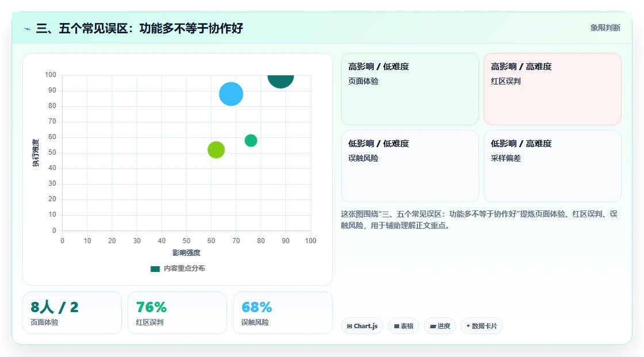Screen dimensions: 644x357
Task: Click the 误触风险 text in quadrant card
Action: click(363, 158)
